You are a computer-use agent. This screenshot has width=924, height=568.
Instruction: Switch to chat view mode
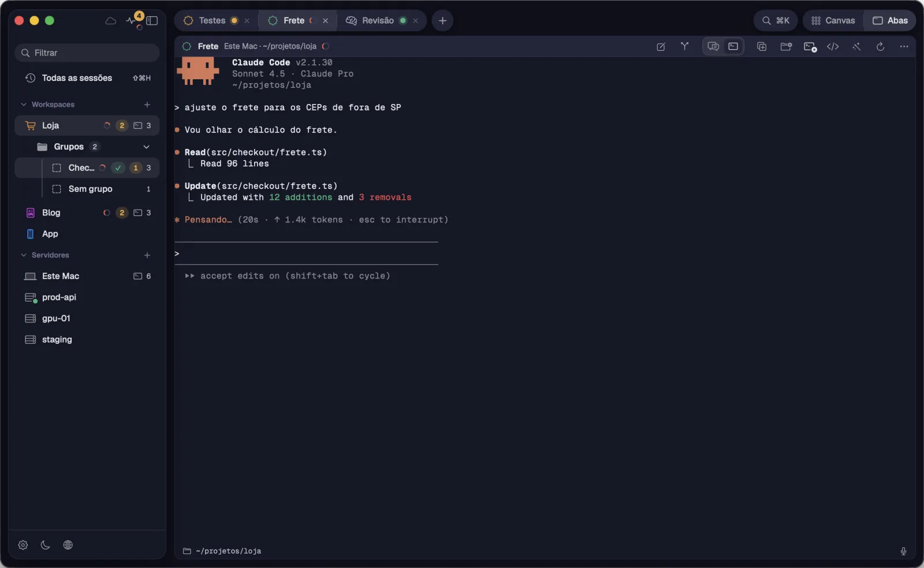click(x=713, y=46)
